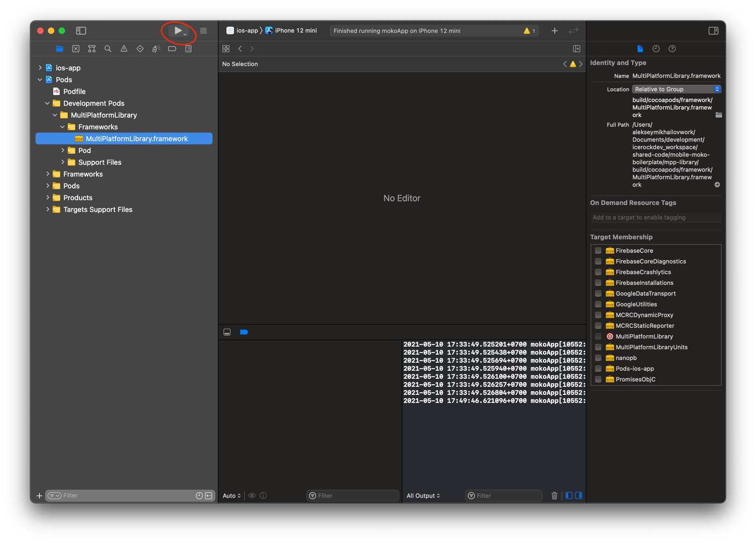
Task: Open the Library with the plus button
Action: tap(554, 31)
